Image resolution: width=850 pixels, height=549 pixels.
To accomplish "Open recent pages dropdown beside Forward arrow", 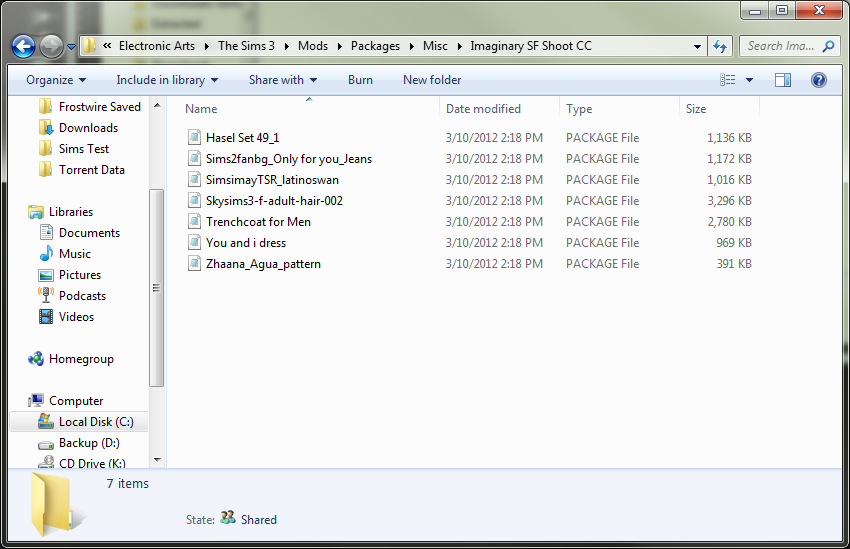I will click(71, 47).
